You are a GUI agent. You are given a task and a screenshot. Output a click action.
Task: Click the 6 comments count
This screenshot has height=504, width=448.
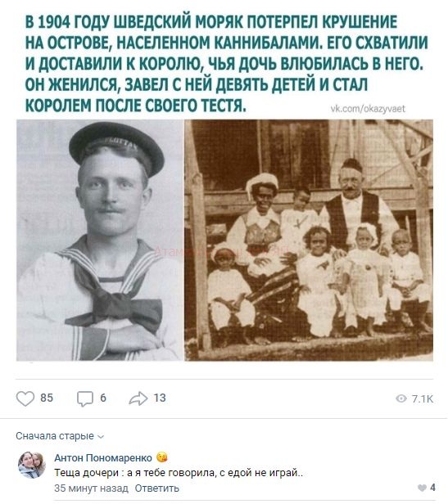(x=103, y=398)
